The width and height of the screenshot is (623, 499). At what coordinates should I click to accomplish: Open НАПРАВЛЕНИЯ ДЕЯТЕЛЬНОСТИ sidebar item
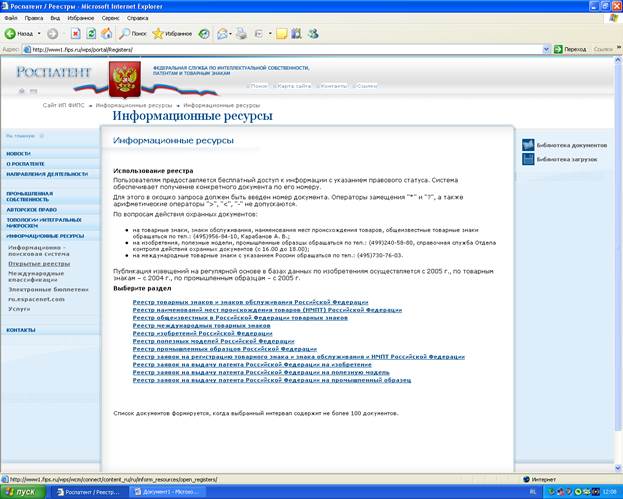point(47,174)
